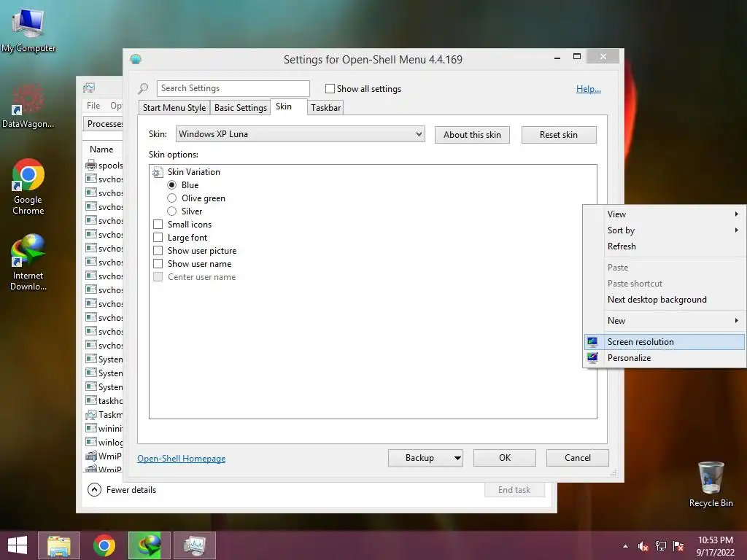Click the Screen resolution monitor icon
The height and width of the screenshot is (560, 747).
(x=592, y=342)
